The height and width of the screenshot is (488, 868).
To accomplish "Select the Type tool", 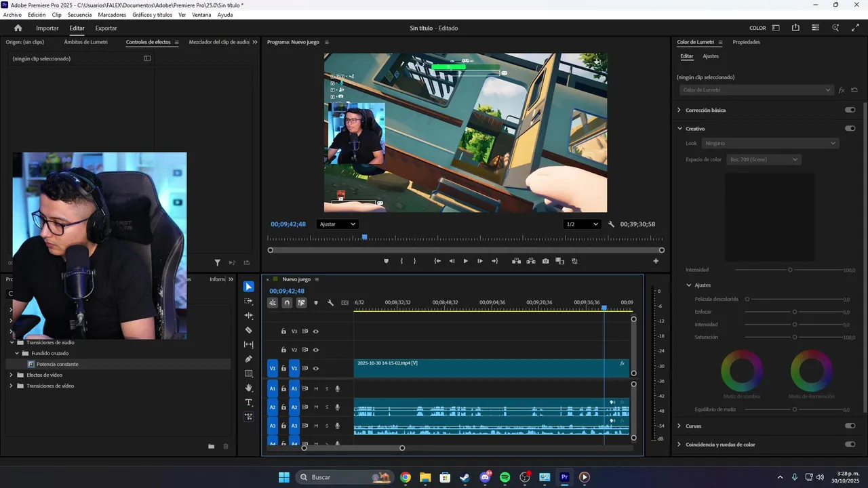I will (249, 403).
